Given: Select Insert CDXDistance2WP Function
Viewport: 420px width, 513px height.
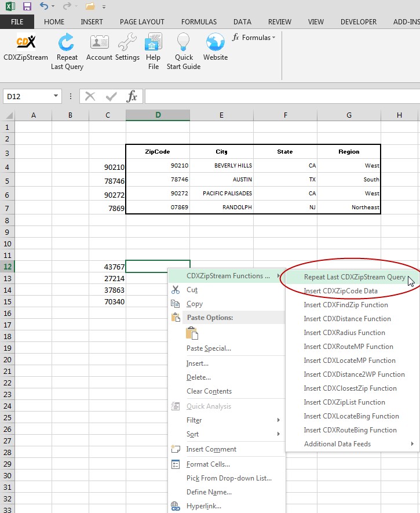Looking at the screenshot, I should click(352, 374).
